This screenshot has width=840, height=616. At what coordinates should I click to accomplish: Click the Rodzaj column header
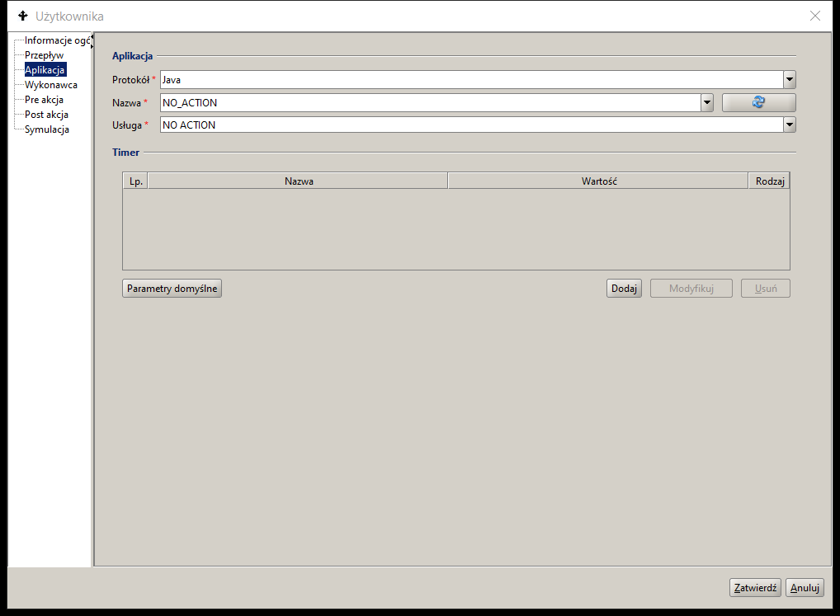[x=769, y=181]
